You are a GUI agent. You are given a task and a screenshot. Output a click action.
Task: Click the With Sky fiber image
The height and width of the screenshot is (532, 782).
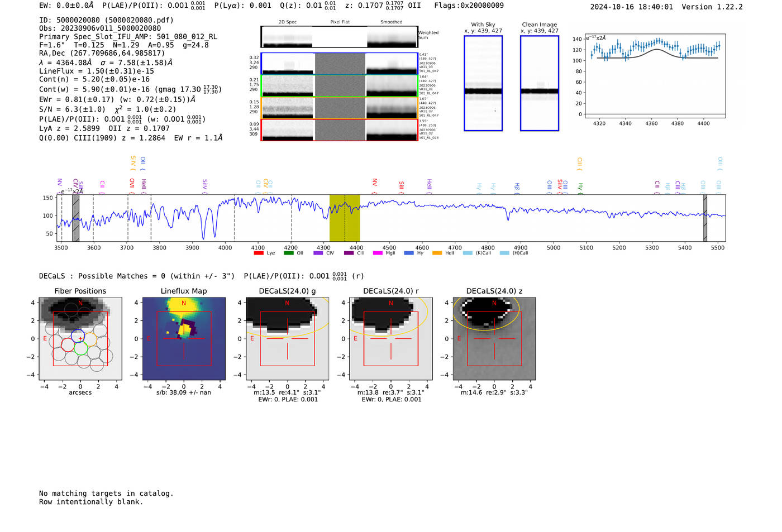point(483,83)
